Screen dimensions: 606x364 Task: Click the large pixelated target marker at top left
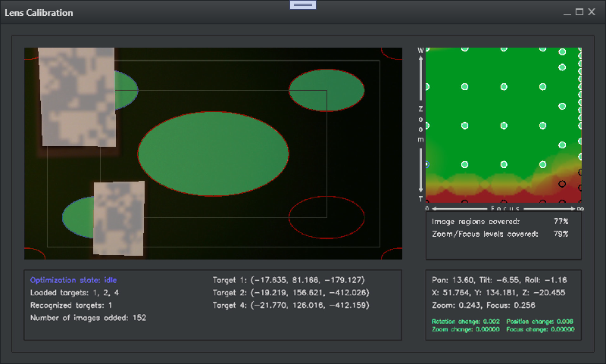(77, 96)
